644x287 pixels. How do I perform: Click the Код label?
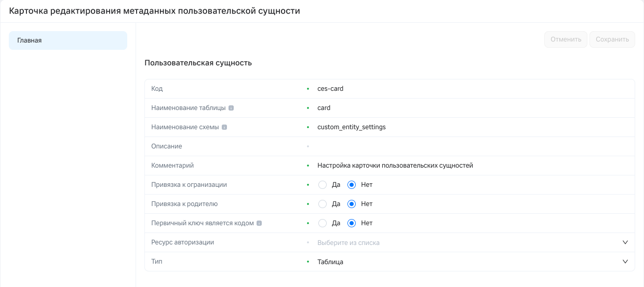[157, 89]
